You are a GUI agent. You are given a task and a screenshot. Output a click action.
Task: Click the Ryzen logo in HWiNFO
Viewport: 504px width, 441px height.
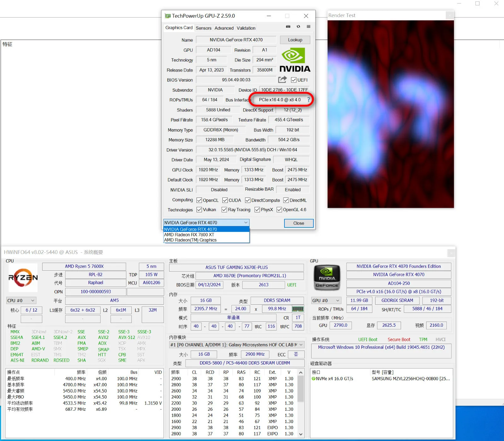[23, 278]
